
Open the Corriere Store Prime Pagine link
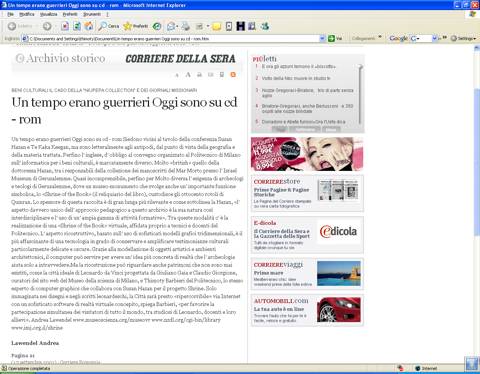pyautogui.click(x=281, y=192)
